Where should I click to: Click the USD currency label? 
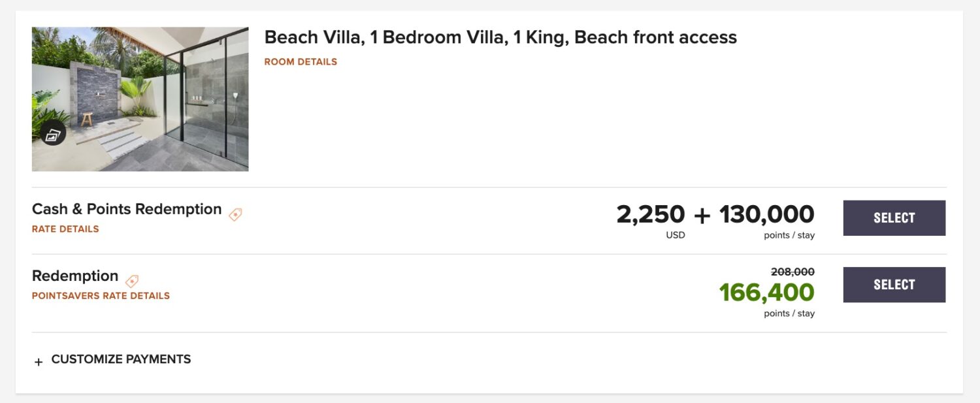pos(676,235)
